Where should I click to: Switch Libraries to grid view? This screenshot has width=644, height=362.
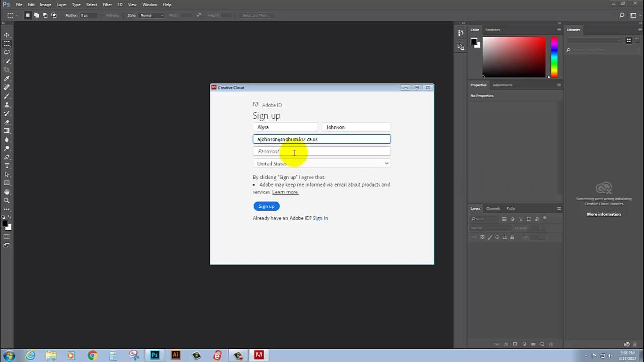coord(628,40)
